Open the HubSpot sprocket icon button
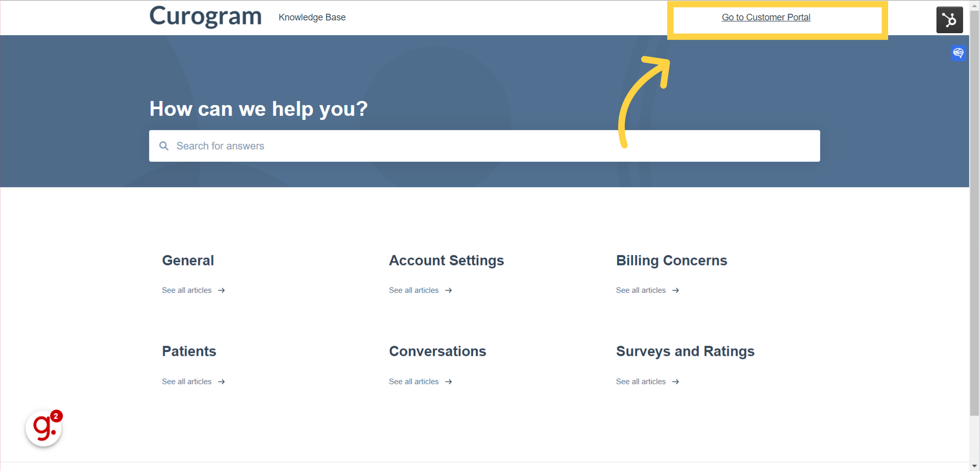Viewport: 980px width, 471px height. point(949,20)
